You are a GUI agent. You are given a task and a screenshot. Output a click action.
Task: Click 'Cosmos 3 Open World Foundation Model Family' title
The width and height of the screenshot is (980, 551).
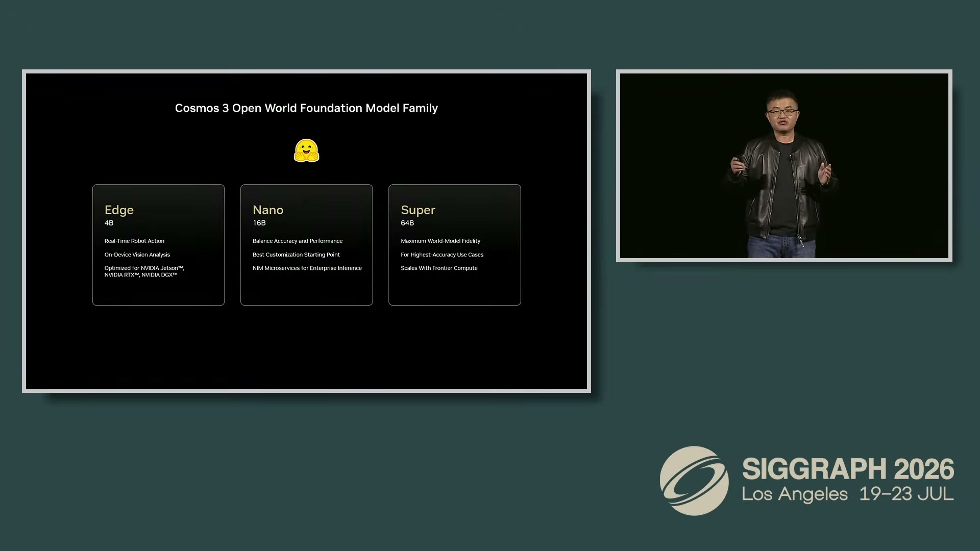click(306, 108)
